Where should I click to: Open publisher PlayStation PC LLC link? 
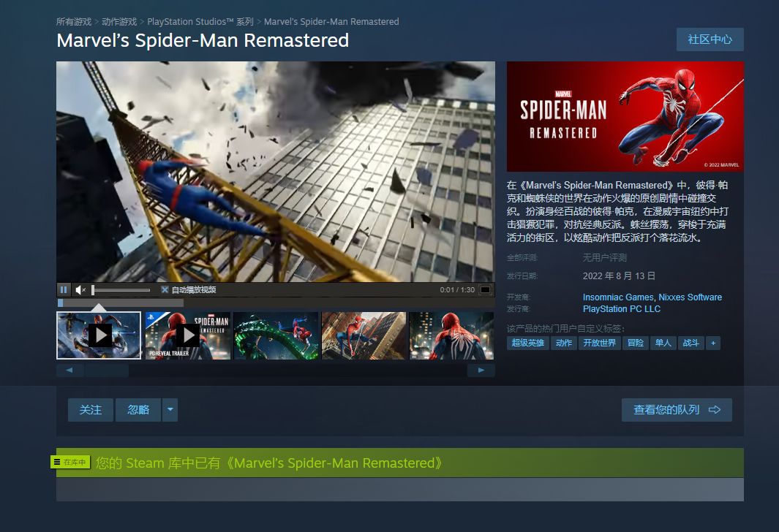(622, 309)
